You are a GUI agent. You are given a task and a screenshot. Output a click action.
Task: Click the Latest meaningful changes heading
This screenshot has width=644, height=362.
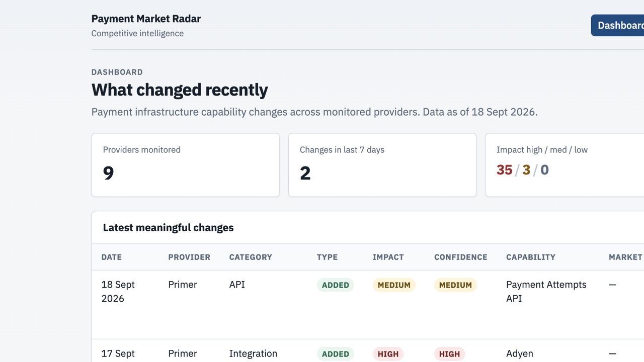click(168, 228)
